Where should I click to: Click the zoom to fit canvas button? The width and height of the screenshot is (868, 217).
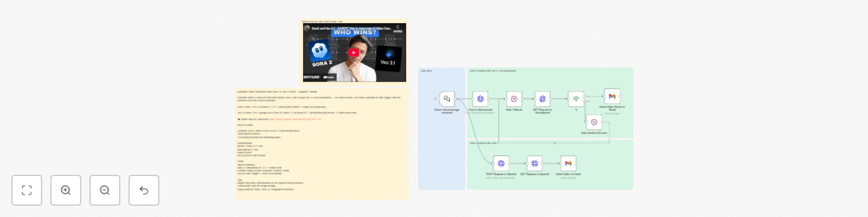click(x=27, y=190)
